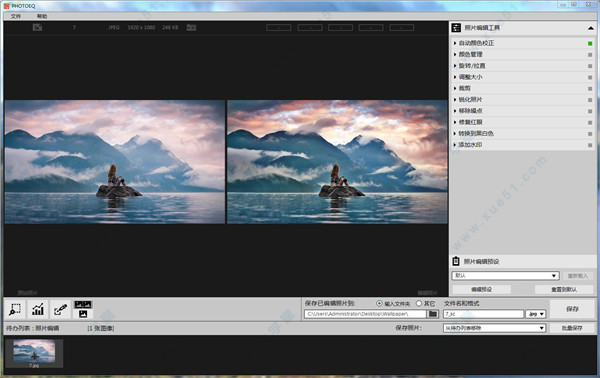This screenshot has width=600, height=378.
Task: Click the 添加水印 tool label
Action: [x=470, y=145]
